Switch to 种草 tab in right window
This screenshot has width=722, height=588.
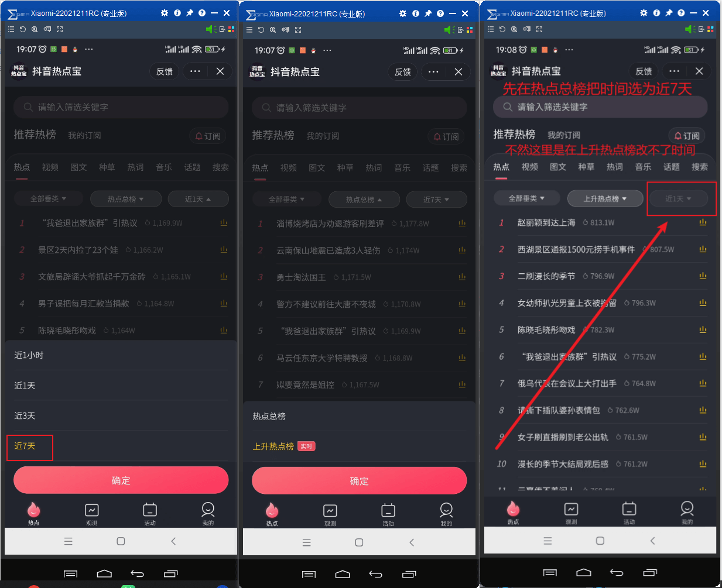click(586, 167)
